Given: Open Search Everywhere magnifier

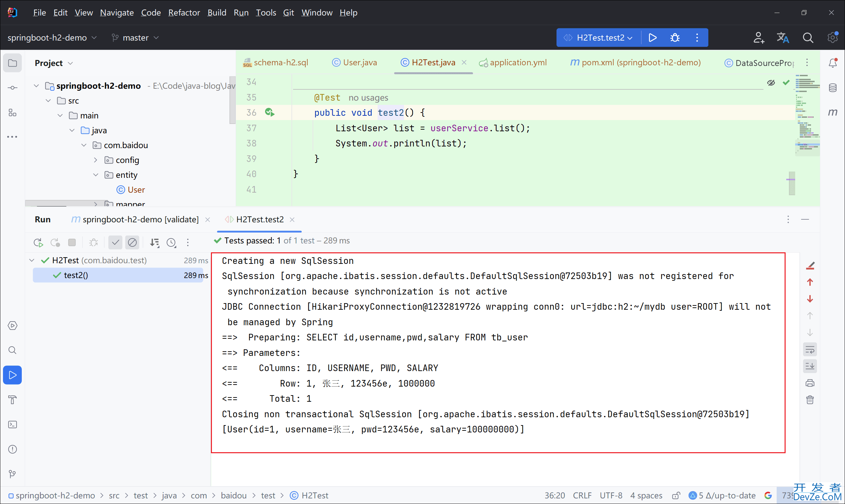Looking at the screenshot, I should click(808, 37).
